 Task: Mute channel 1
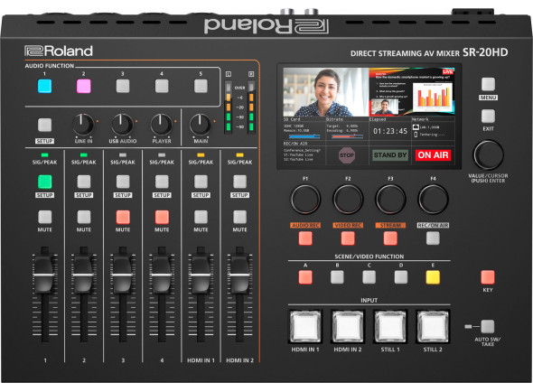[44, 217]
